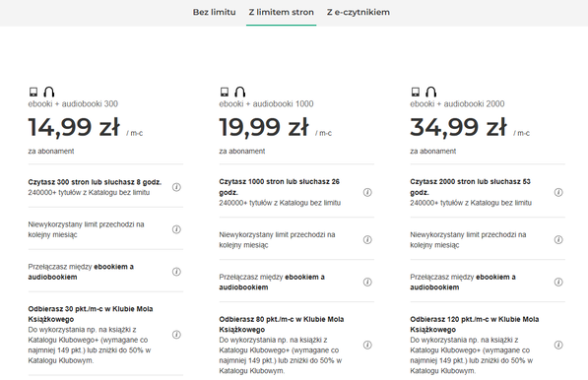Screen dimensions: 588x380
Task: Click the e-reader icon above the 300 plan
Action: coord(33,92)
